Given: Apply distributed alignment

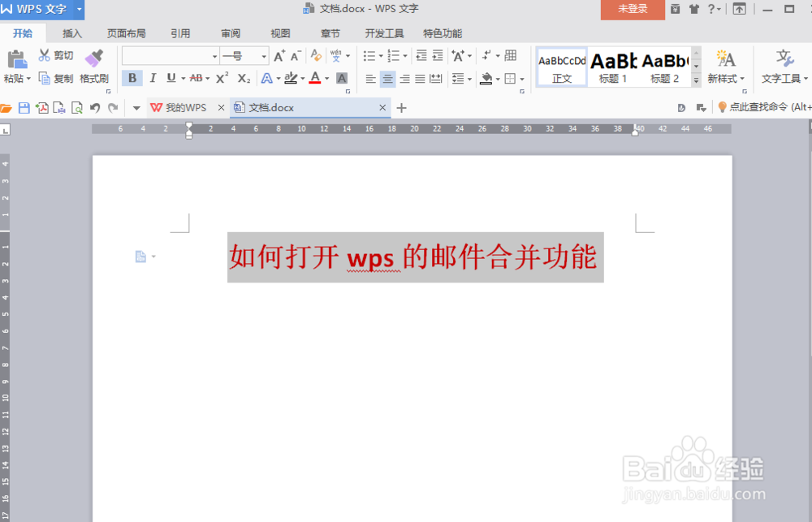Looking at the screenshot, I should [x=436, y=79].
